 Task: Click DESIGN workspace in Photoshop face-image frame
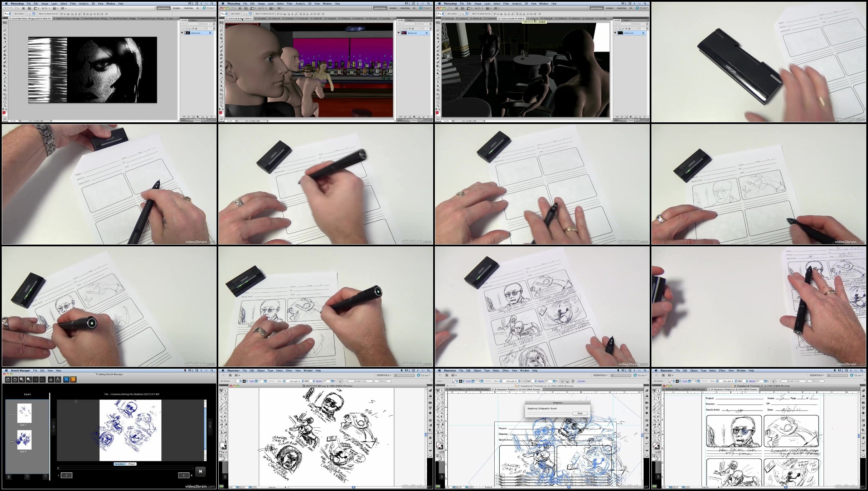(176, 8)
